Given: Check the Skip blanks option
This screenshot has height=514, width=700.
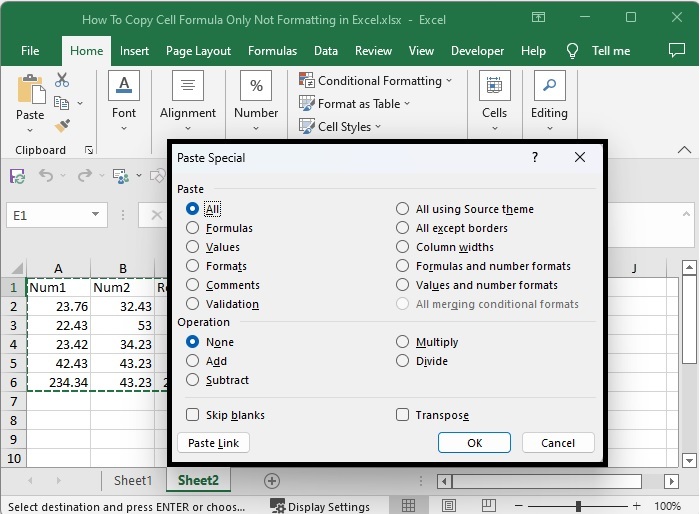Looking at the screenshot, I should pos(193,415).
